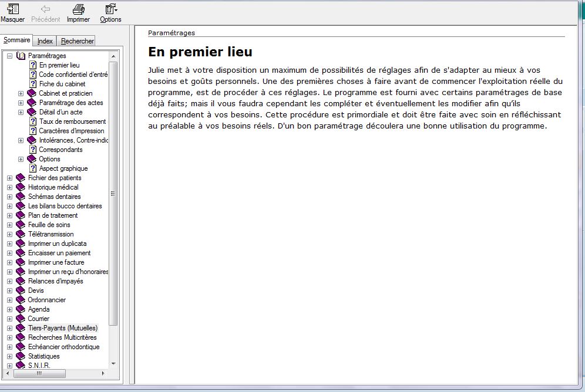Click the horizontal scrollbar right arrow in tree
The width and height of the screenshot is (585, 392).
103,373
